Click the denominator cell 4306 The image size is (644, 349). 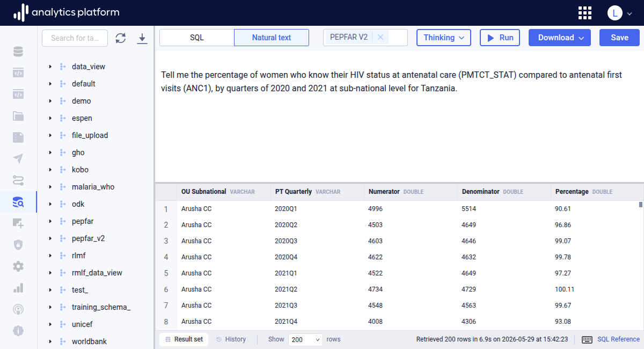tap(504, 322)
